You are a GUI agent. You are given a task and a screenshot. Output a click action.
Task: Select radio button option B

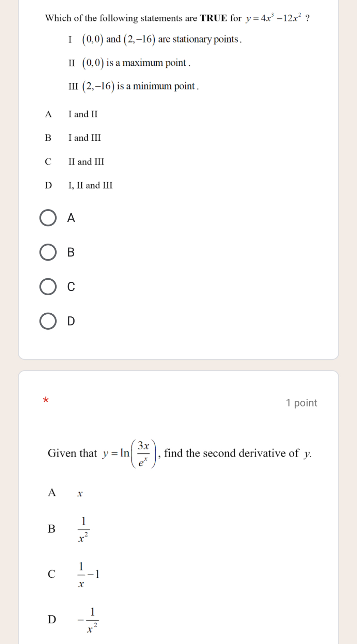pyautogui.click(x=48, y=252)
